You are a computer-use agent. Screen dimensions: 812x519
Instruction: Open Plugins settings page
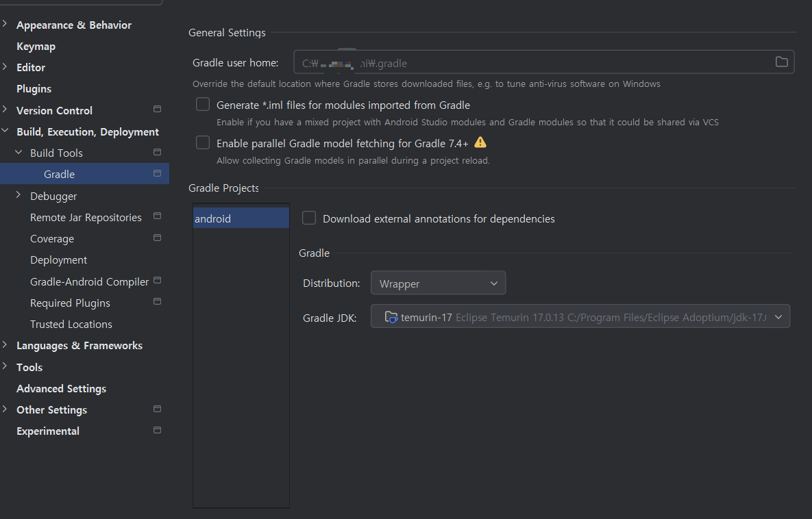[x=34, y=89]
